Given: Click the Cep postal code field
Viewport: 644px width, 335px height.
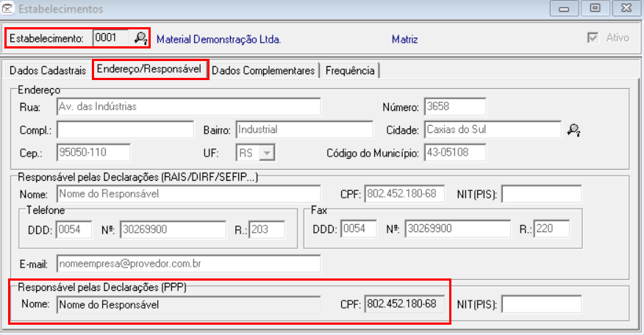Looking at the screenshot, I should (x=93, y=153).
